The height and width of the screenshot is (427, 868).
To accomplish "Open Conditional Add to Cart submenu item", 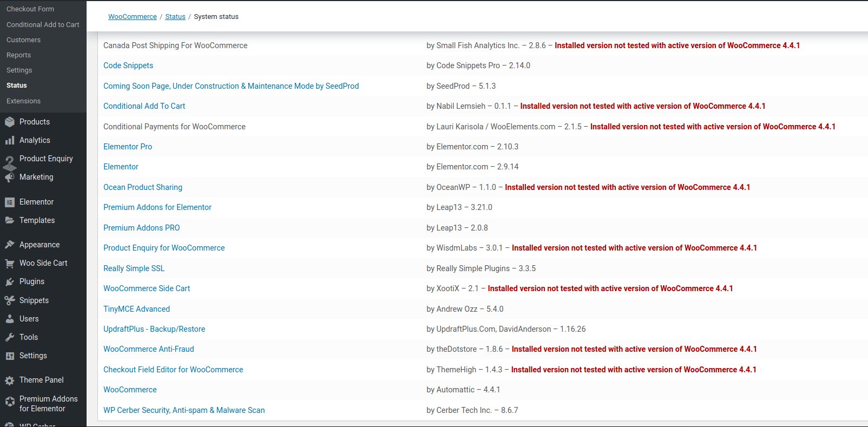I will 43,25.
